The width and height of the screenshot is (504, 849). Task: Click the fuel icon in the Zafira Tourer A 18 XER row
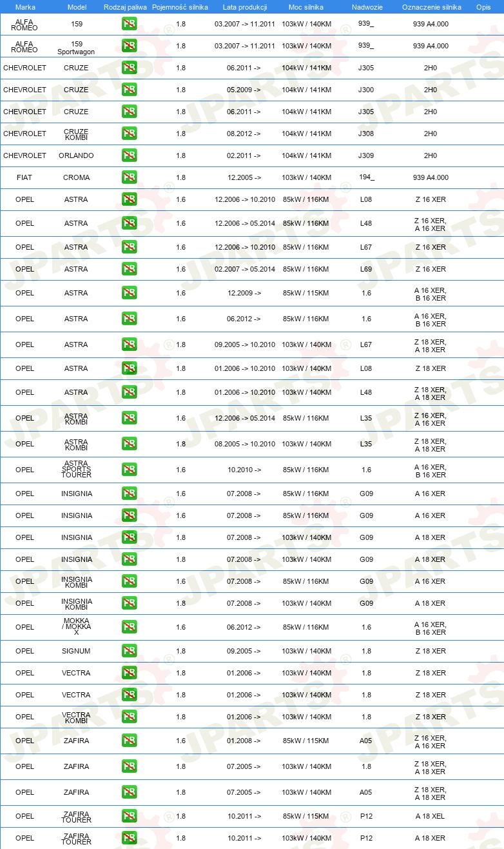[129, 838]
